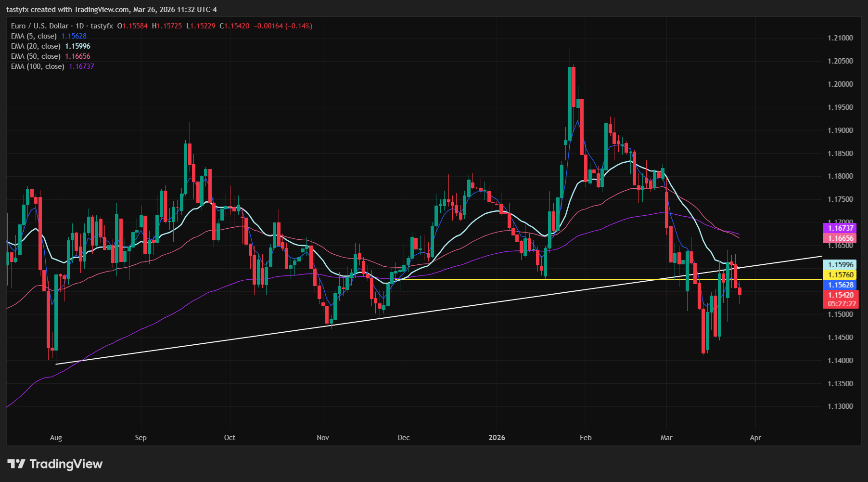The width and height of the screenshot is (868, 482).
Task: Click the tastyfx source label
Action: click(x=101, y=26)
